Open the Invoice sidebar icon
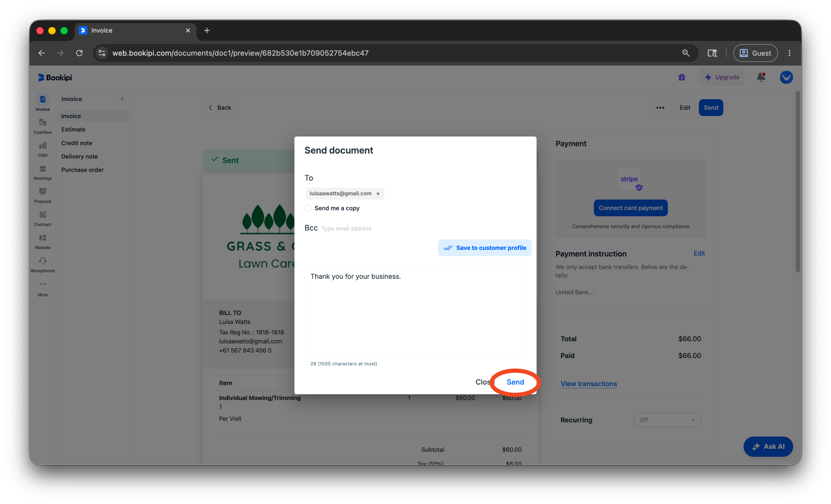Viewport: 831px width, 504px height. click(43, 102)
